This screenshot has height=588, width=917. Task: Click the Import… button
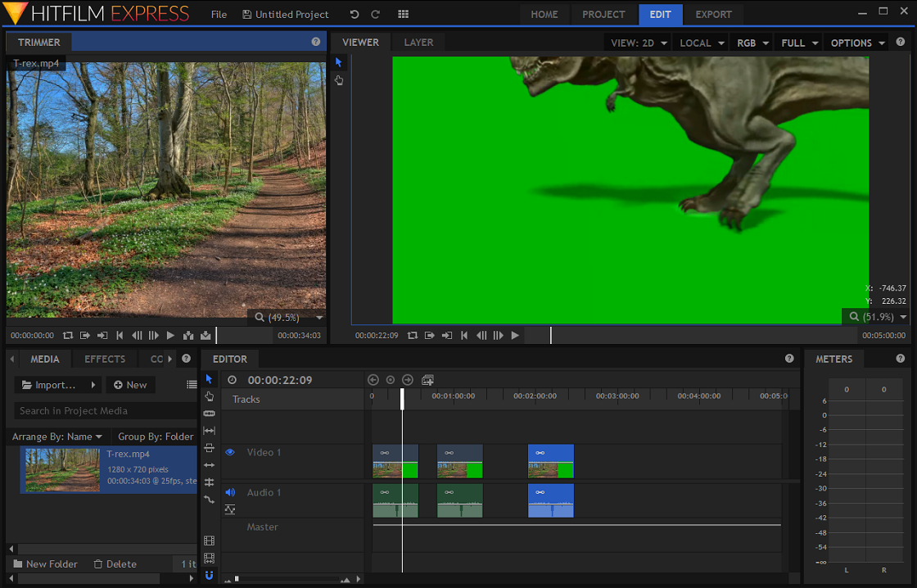tap(49, 385)
